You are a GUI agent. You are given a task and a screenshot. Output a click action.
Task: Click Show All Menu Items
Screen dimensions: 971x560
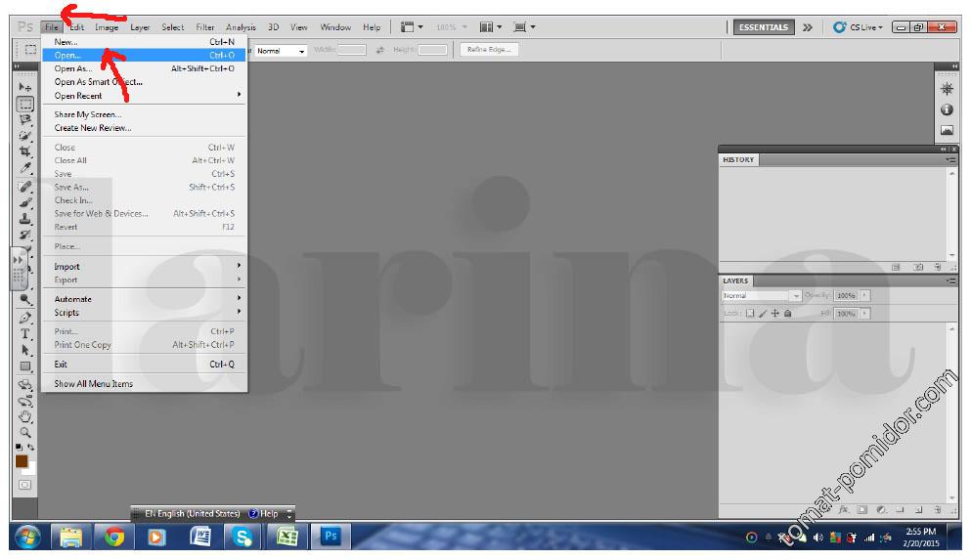[x=94, y=384]
